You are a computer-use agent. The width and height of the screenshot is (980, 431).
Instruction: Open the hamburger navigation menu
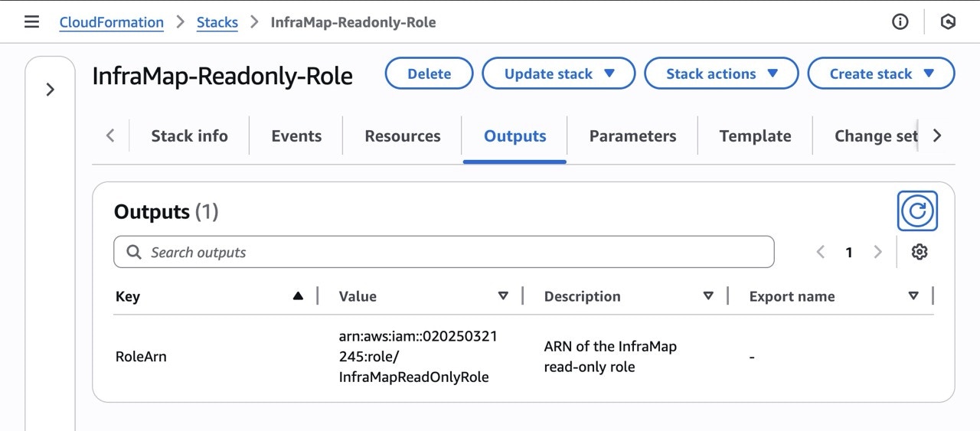coord(31,22)
